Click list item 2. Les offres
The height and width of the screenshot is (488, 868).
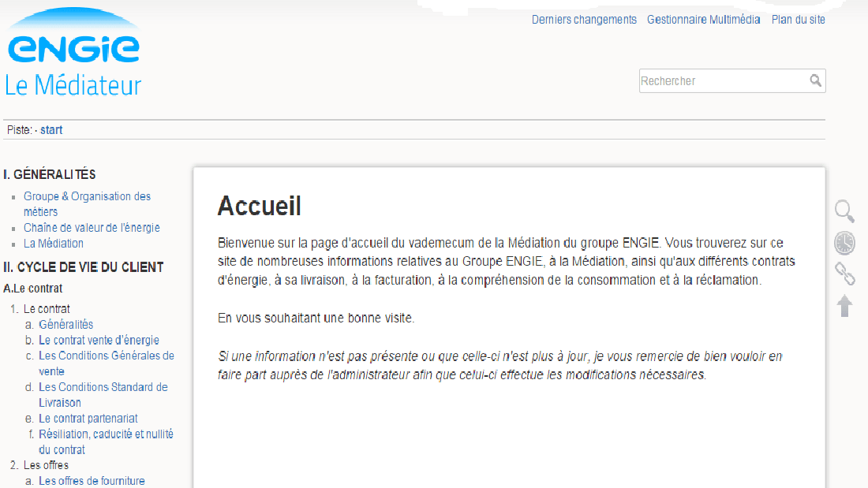(46, 465)
